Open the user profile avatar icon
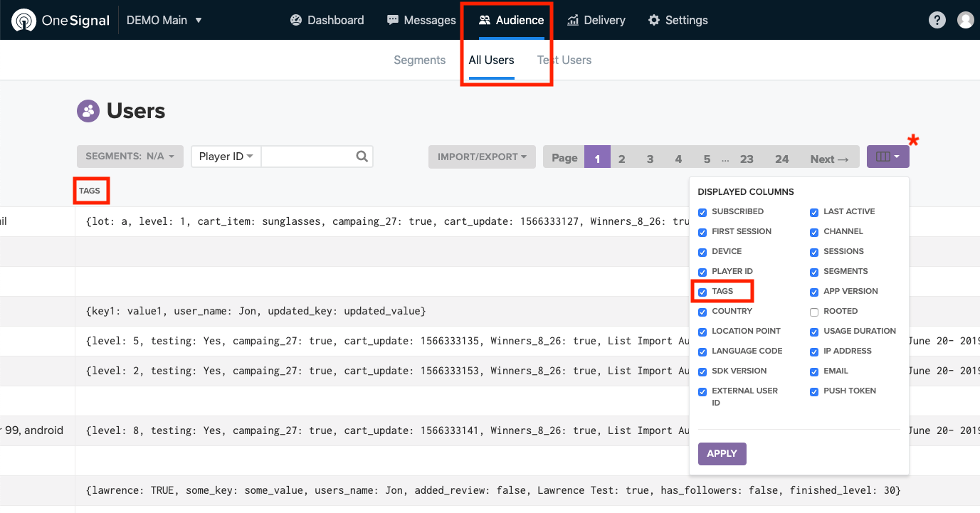 965,20
